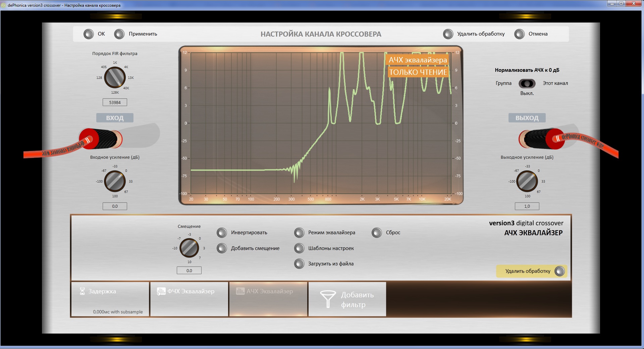Image resolution: width=644 pixels, height=349 pixels.
Task: Click the FIR order value field 53984
Action: pos(115,102)
